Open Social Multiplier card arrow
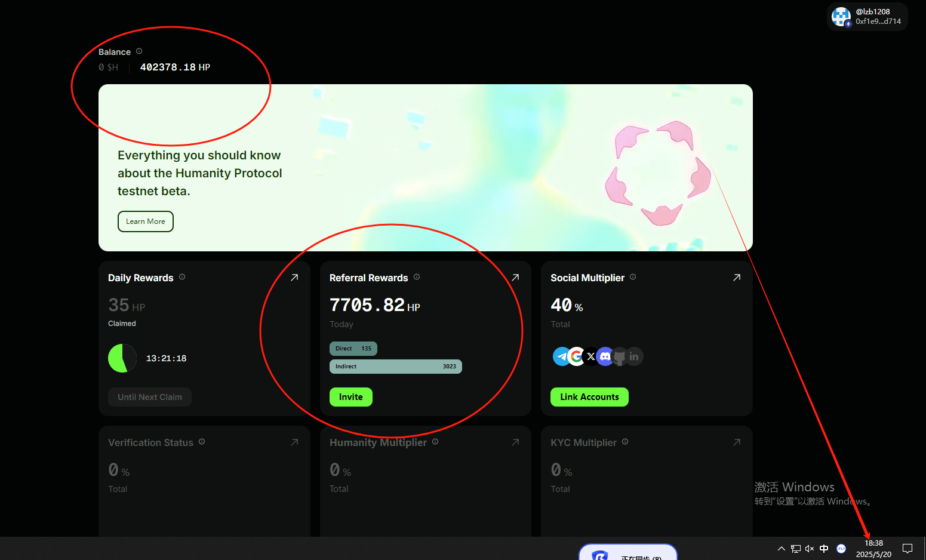 [737, 278]
